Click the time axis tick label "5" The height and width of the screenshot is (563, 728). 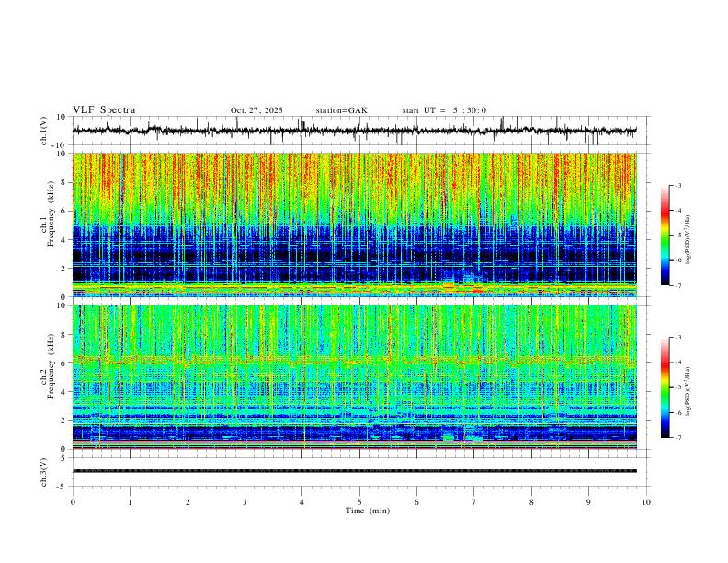(x=359, y=502)
